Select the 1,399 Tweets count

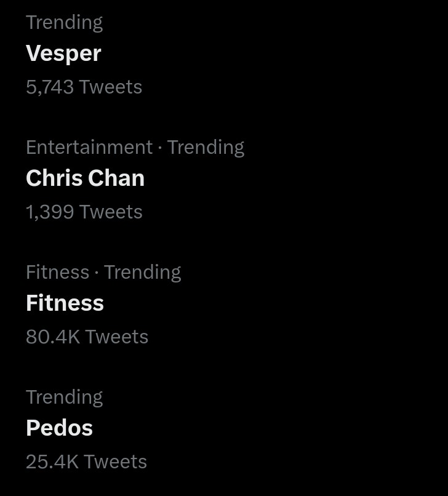84,212
